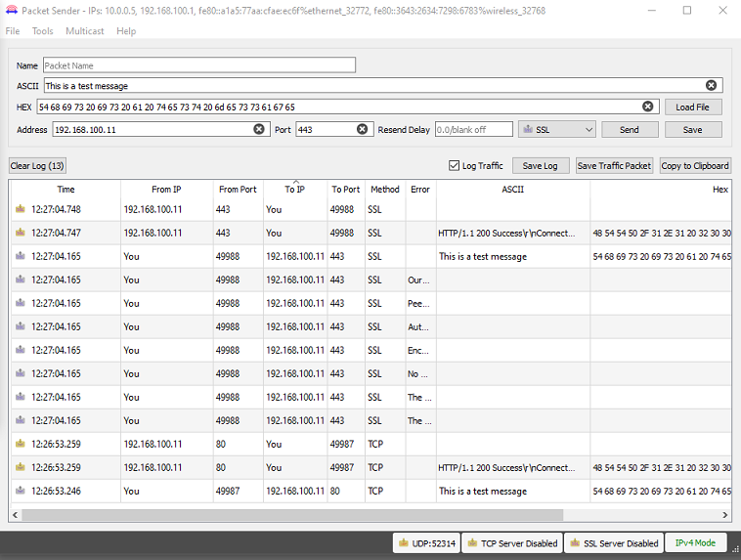Click the Load File button
This screenshot has height=560, width=741.
pyautogui.click(x=693, y=107)
